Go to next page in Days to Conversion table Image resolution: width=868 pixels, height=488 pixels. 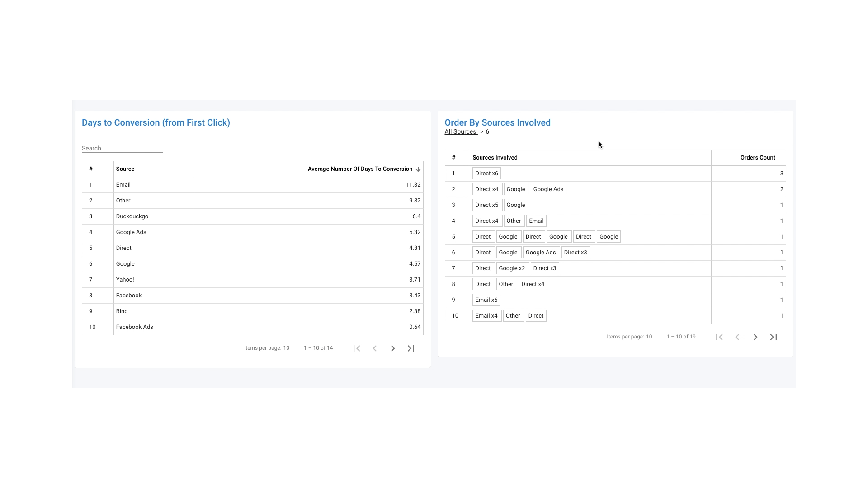392,348
